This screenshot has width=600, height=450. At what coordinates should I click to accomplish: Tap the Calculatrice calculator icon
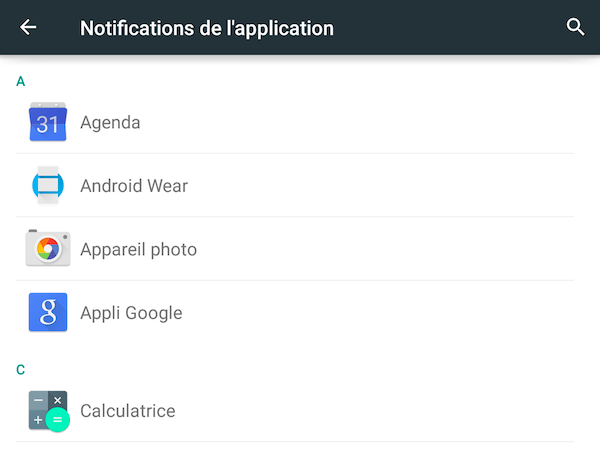(x=49, y=411)
